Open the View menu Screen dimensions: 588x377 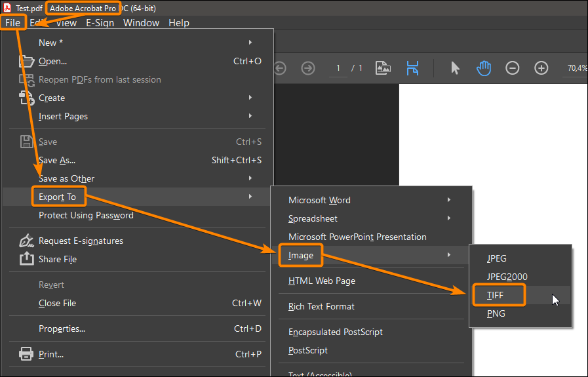tap(66, 23)
